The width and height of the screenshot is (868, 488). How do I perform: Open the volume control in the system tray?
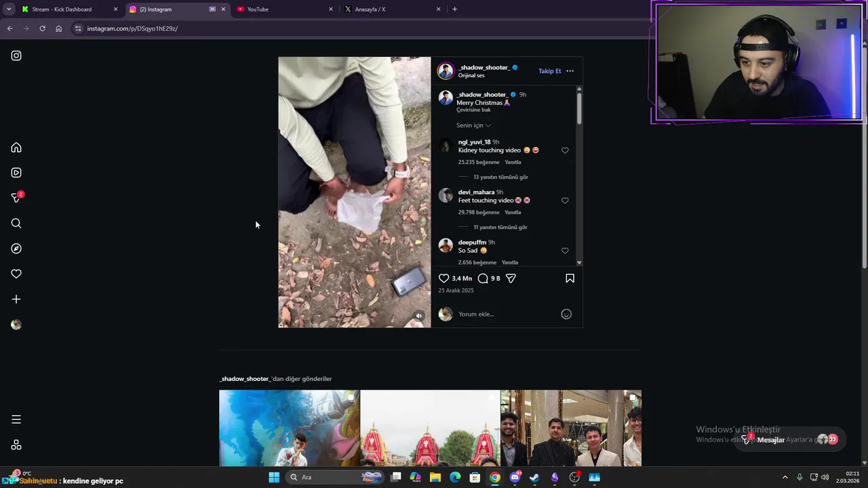point(825,477)
